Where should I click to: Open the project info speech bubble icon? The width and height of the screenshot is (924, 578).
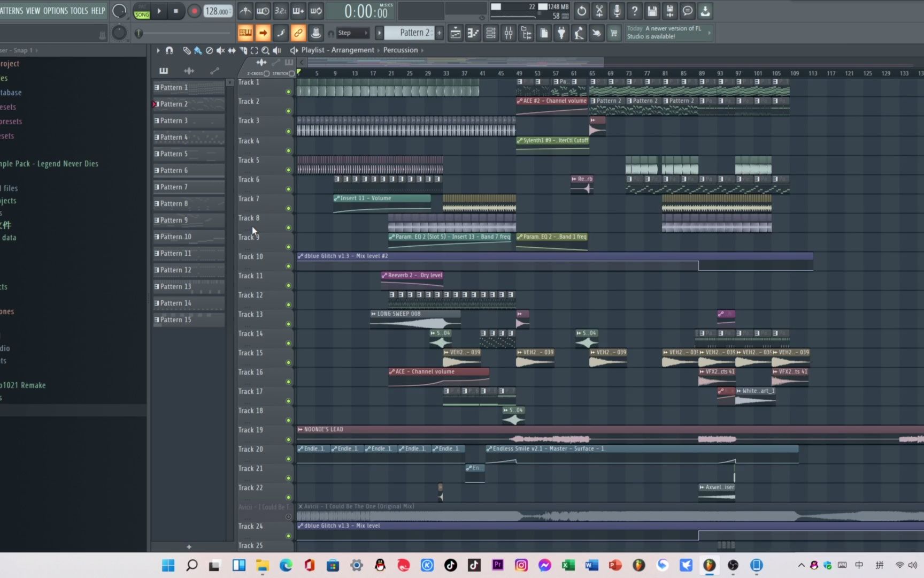(688, 11)
